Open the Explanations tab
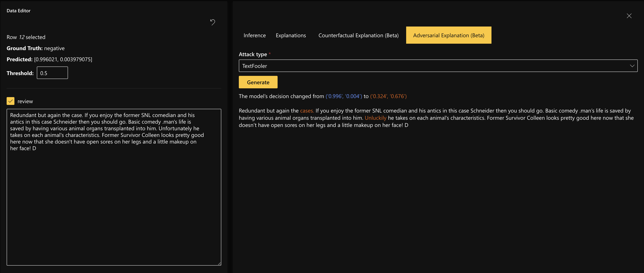 291,35
